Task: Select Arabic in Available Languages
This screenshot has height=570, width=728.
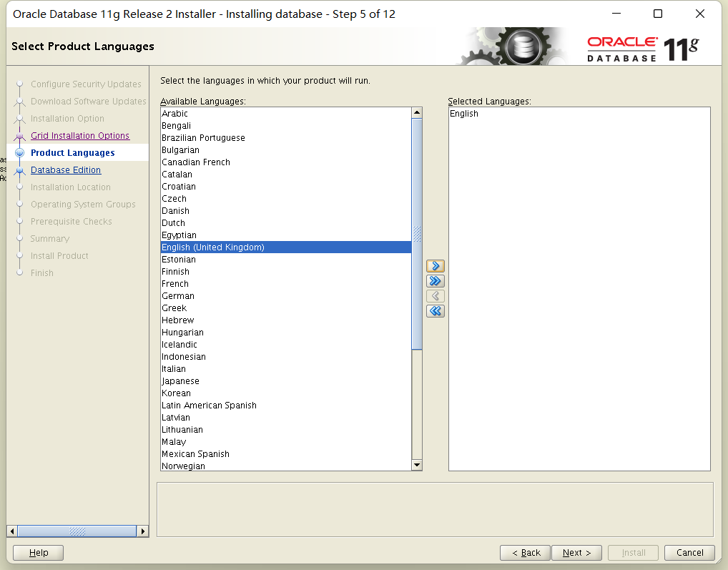Action: (286, 113)
